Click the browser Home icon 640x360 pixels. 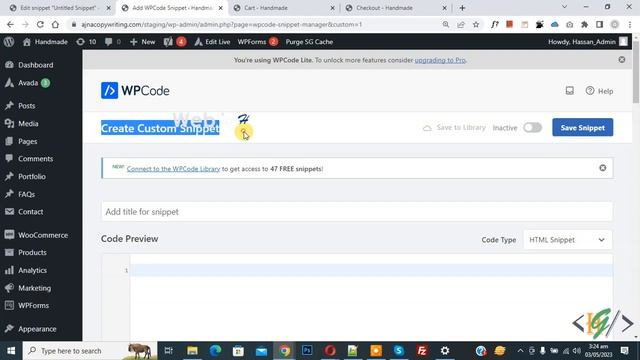[x=55, y=24]
